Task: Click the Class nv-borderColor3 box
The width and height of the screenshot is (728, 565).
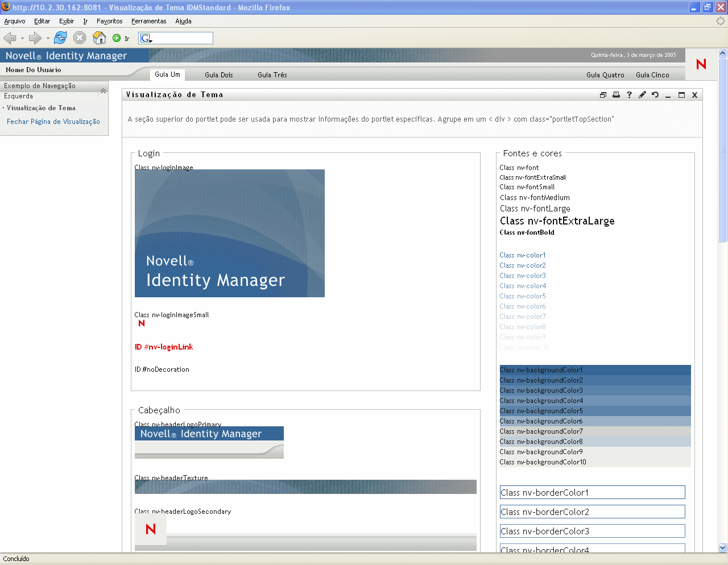Action: [x=592, y=531]
